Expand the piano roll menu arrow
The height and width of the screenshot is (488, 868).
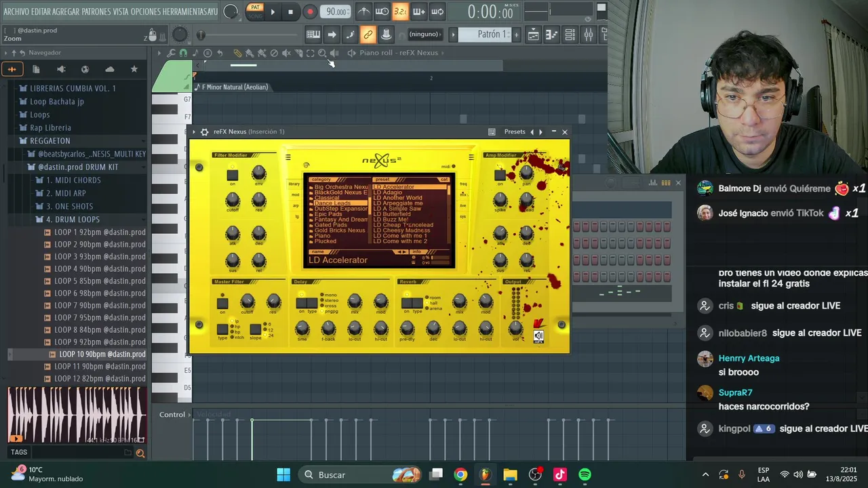pos(159,53)
